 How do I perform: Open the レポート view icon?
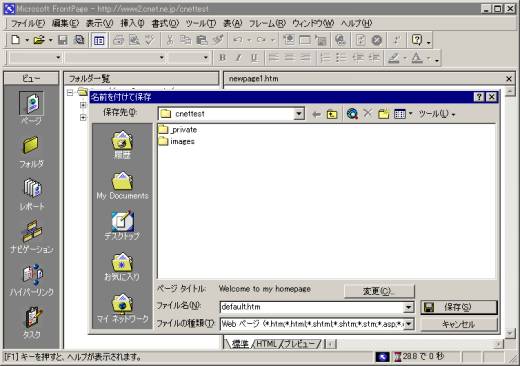click(32, 195)
